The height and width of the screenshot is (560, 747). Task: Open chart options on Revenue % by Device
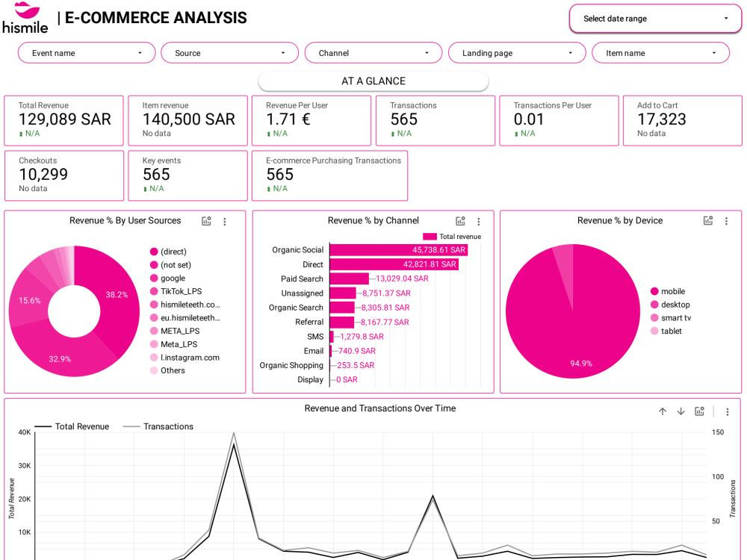[x=708, y=220]
